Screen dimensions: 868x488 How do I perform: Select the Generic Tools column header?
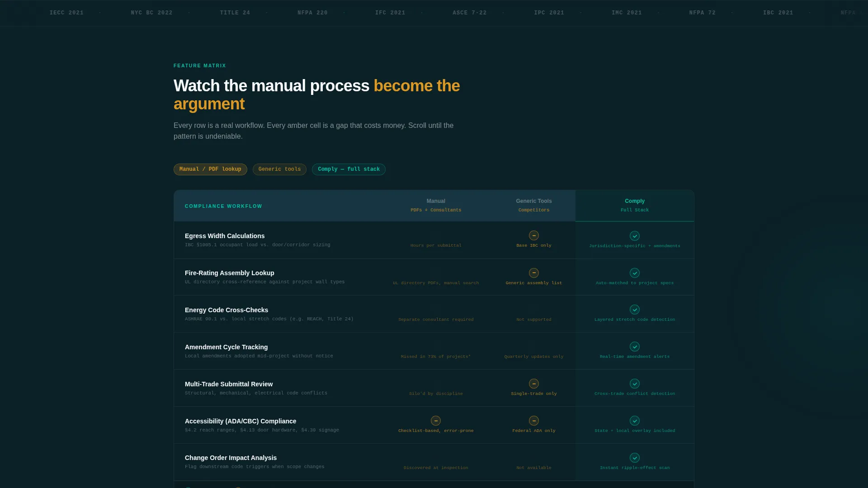534,206
